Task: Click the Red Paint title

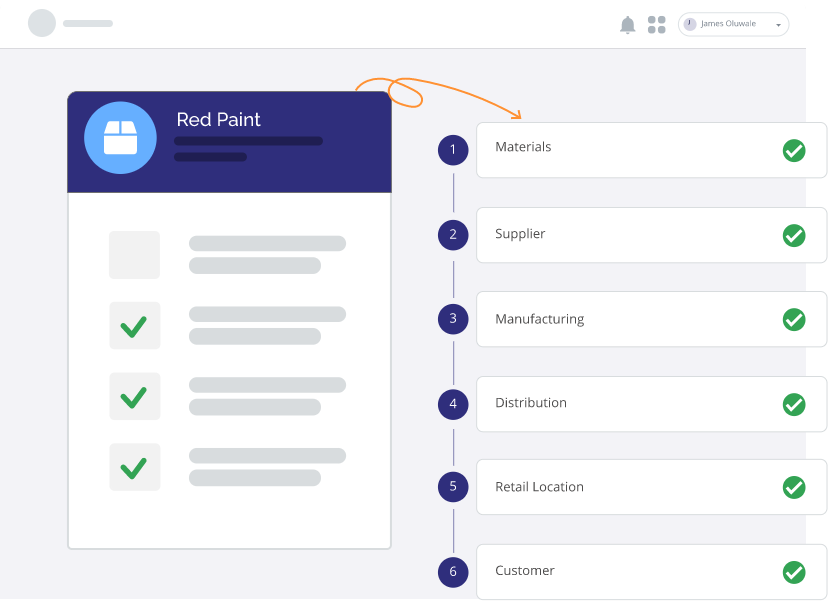Action: (x=218, y=120)
